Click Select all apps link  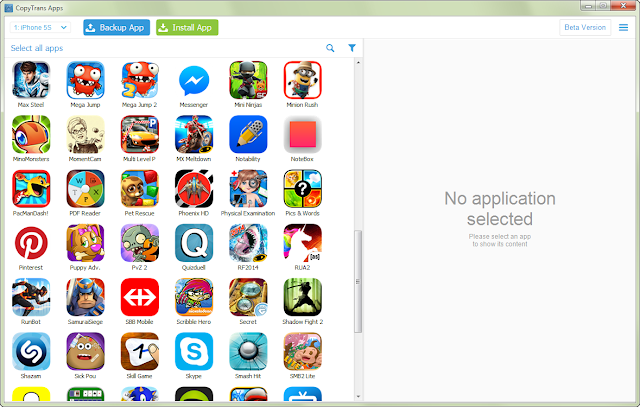tap(37, 48)
